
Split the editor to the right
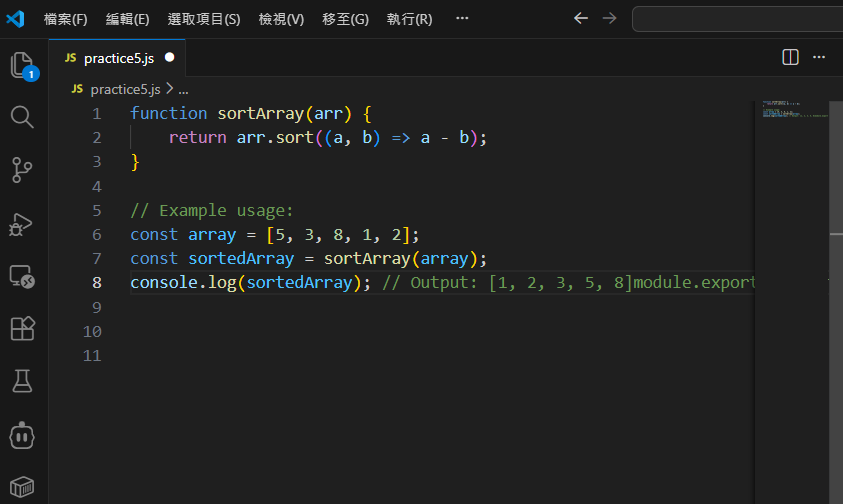pyautogui.click(x=790, y=57)
